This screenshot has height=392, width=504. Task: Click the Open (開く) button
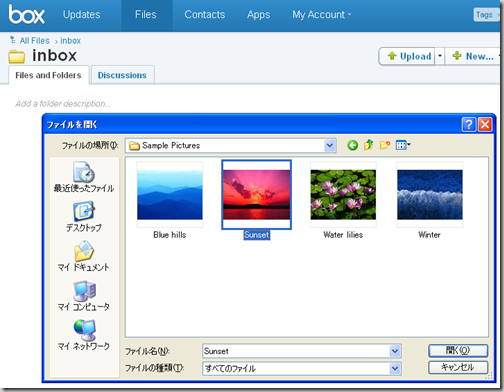(458, 350)
